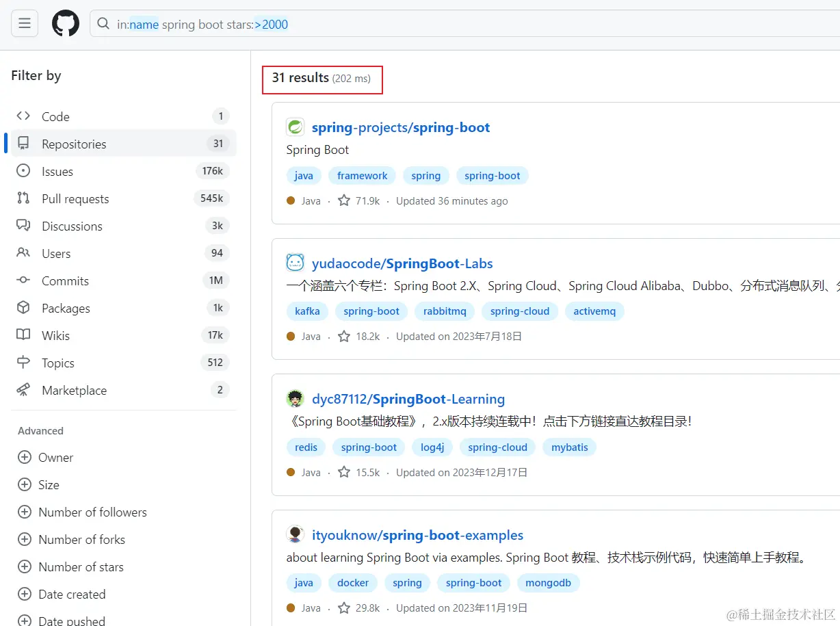Open dyc87112/SpringBoot-Learning repository
840x626 pixels.
408,399
